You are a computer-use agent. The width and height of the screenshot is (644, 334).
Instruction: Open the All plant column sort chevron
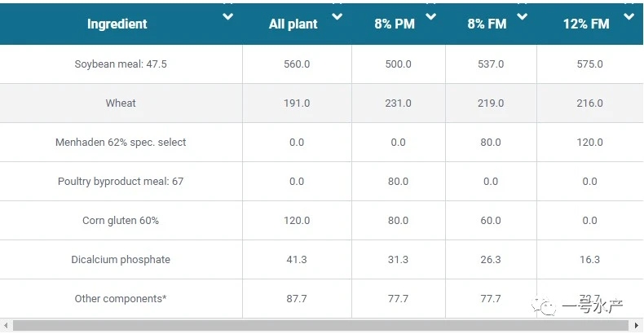(337, 17)
